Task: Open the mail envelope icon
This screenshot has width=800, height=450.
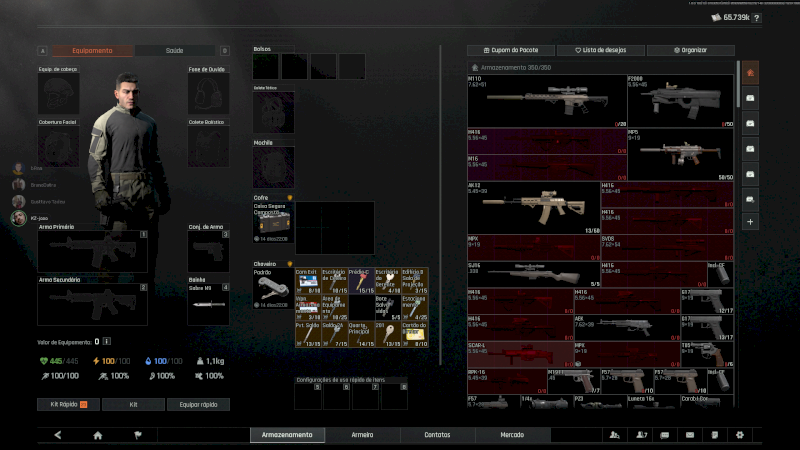Action: [689, 435]
